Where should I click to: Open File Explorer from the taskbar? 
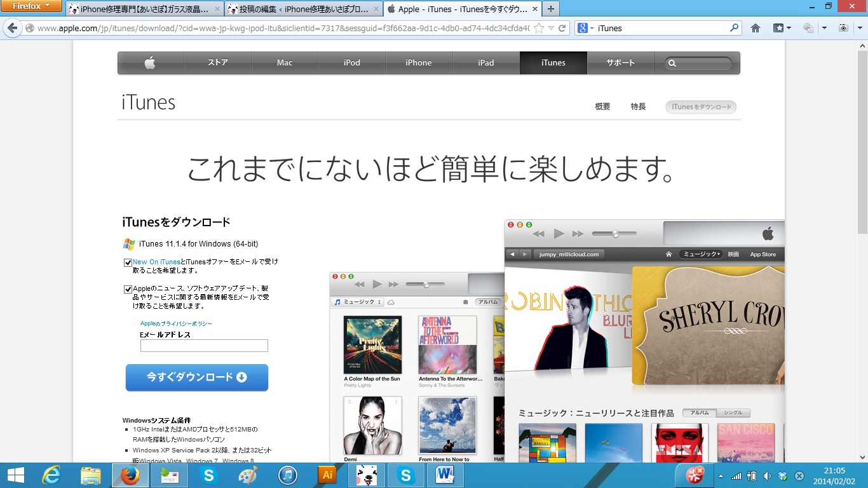[91, 475]
